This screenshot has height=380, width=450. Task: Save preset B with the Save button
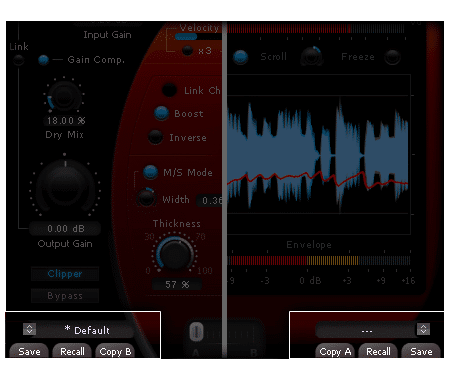pos(421,351)
